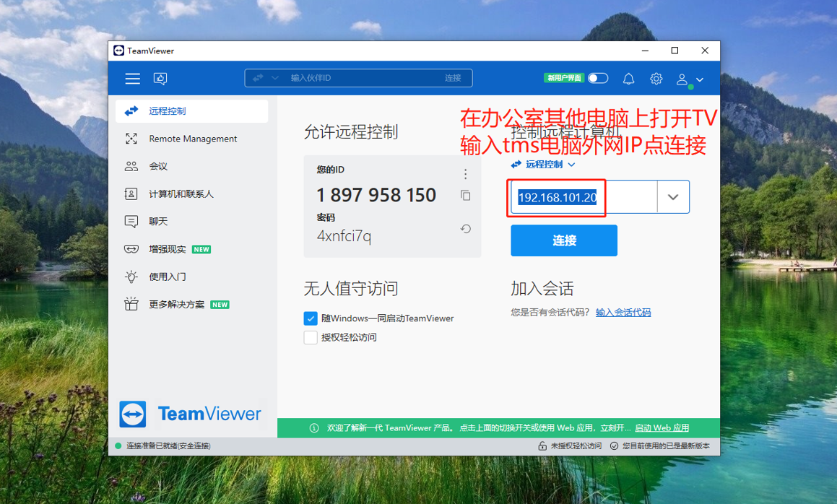Open settings gear icon
The image size is (837, 504).
click(656, 79)
